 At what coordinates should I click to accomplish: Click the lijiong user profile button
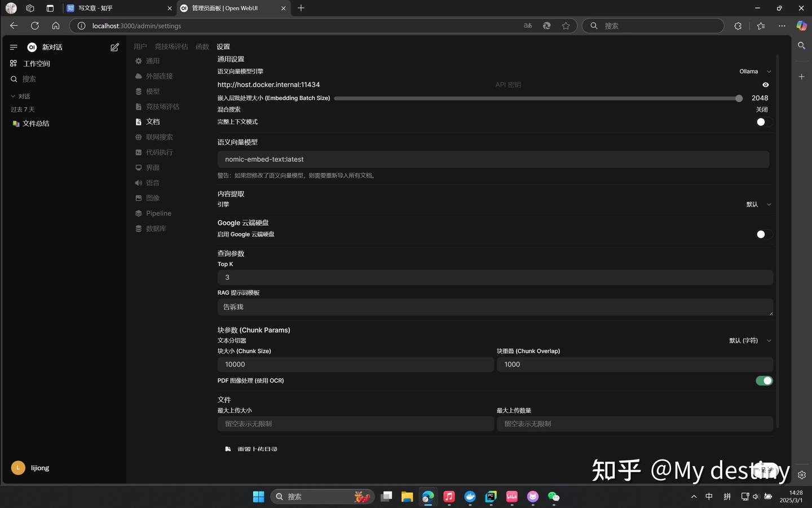(39, 468)
